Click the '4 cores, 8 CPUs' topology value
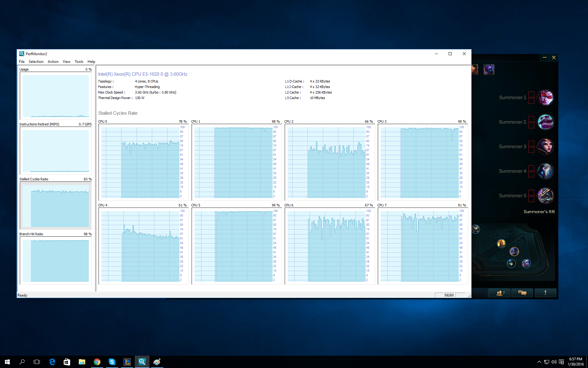Screen dimensions: 588x368 (x=146, y=81)
